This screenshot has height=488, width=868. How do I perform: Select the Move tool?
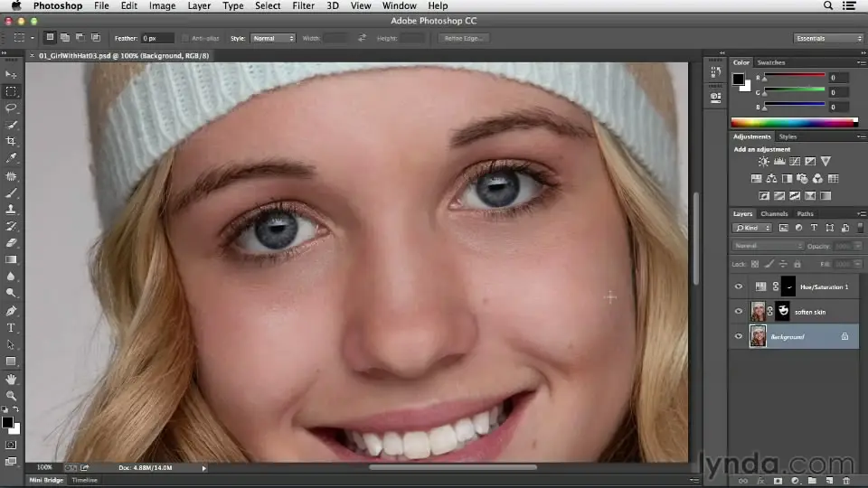pos(12,74)
